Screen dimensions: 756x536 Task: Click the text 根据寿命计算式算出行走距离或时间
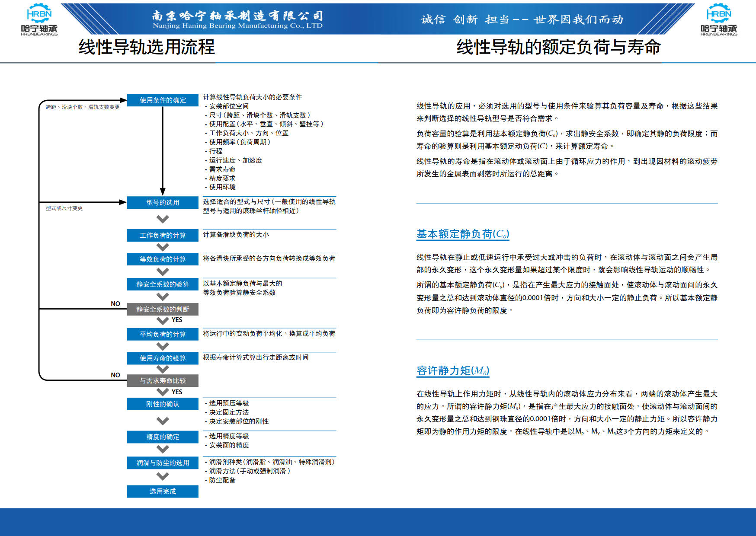click(x=256, y=357)
